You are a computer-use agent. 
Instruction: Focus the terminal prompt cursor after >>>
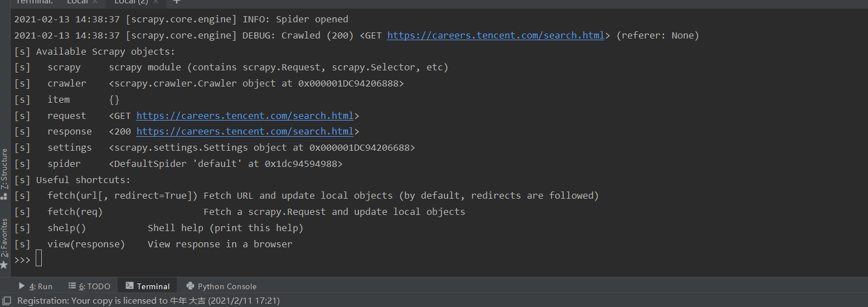[x=38, y=258]
